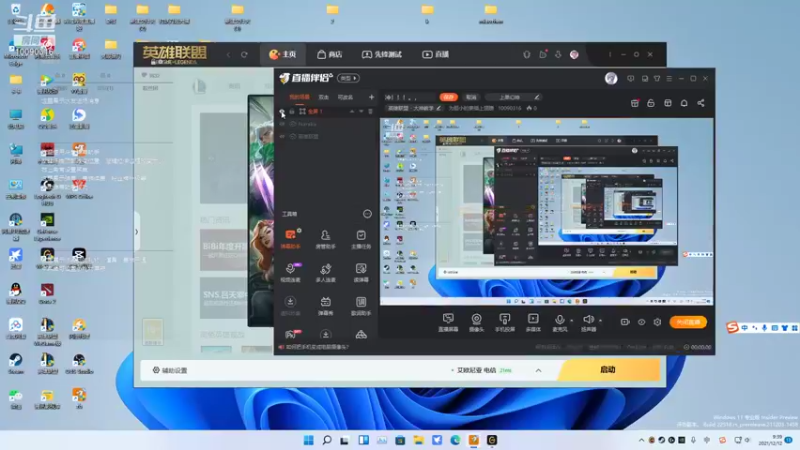The image size is (800, 450).
Task: Add the 摄像头 camera source
Action: (x=476, y=322)
